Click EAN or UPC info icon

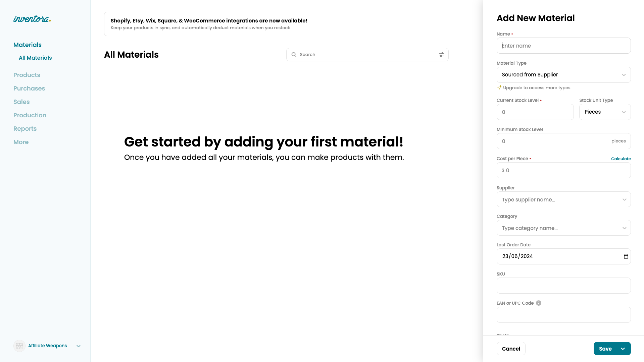[x=539, y=303]
